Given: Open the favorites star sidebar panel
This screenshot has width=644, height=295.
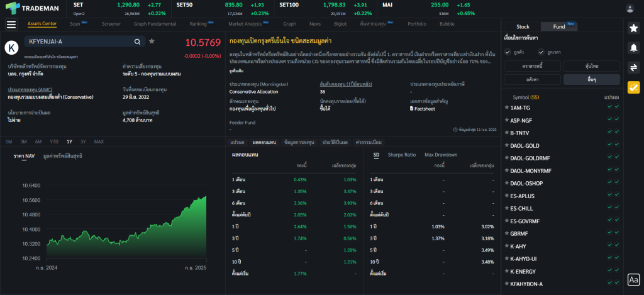Looking at the screenshot, I should pos(633,28).
